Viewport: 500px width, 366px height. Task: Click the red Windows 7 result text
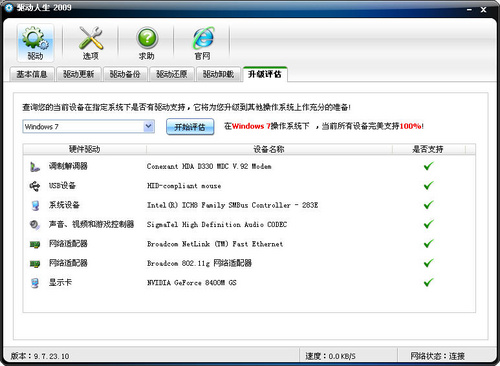251,126
